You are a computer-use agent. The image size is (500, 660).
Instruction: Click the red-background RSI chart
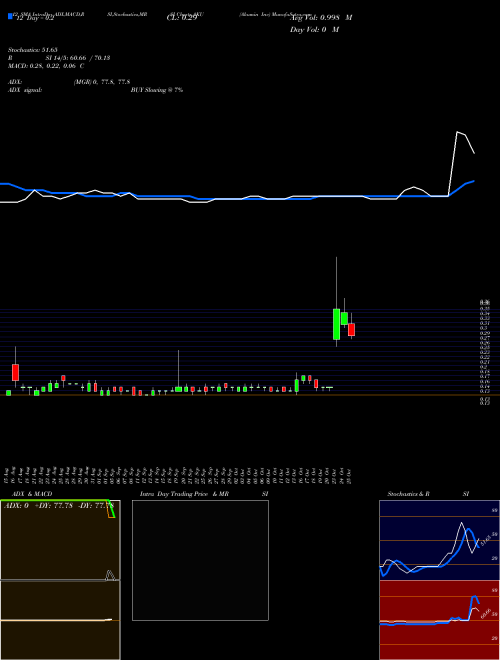439,620
